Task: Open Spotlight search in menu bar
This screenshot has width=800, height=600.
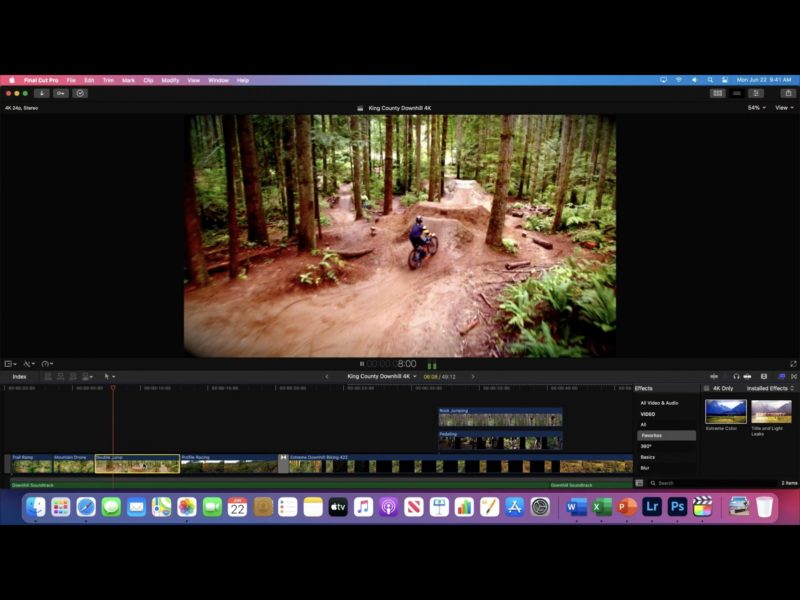Action: pyautogui.click(x=710, y=80)
